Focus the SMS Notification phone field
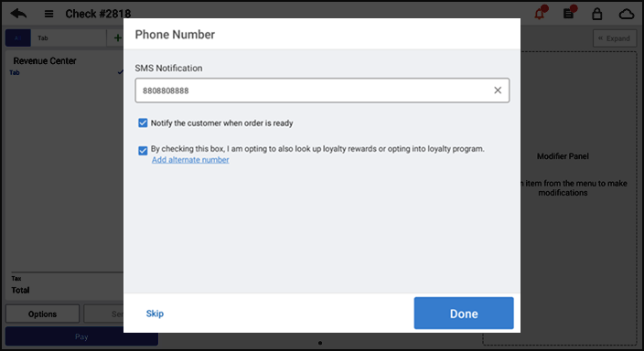This screenshot has height=351, width=644. point(322,90)
